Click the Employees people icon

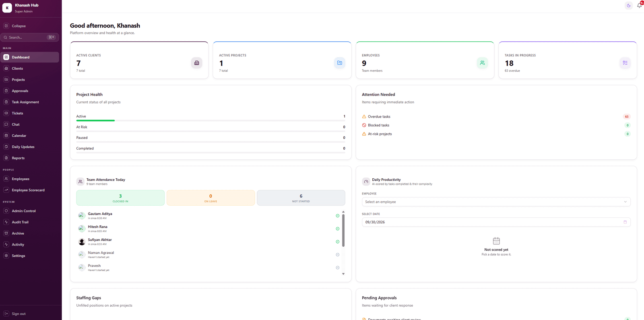pyautogui.click(x=482, y=63)
